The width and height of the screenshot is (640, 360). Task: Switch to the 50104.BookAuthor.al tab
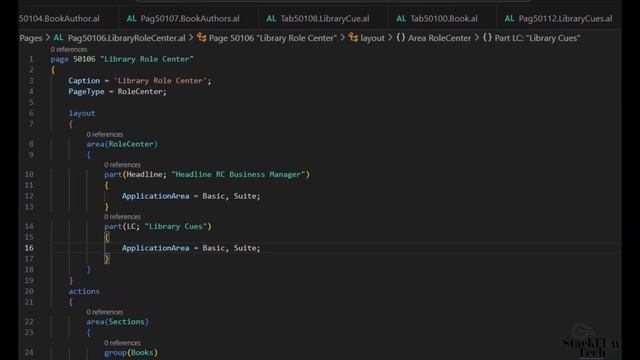(59, 19)
